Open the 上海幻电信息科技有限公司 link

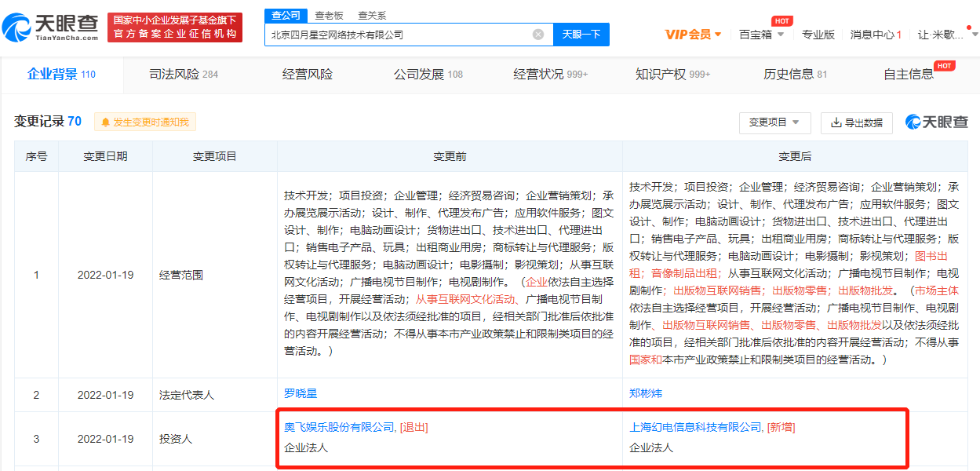pyautogui.click(x=695, y=427)
